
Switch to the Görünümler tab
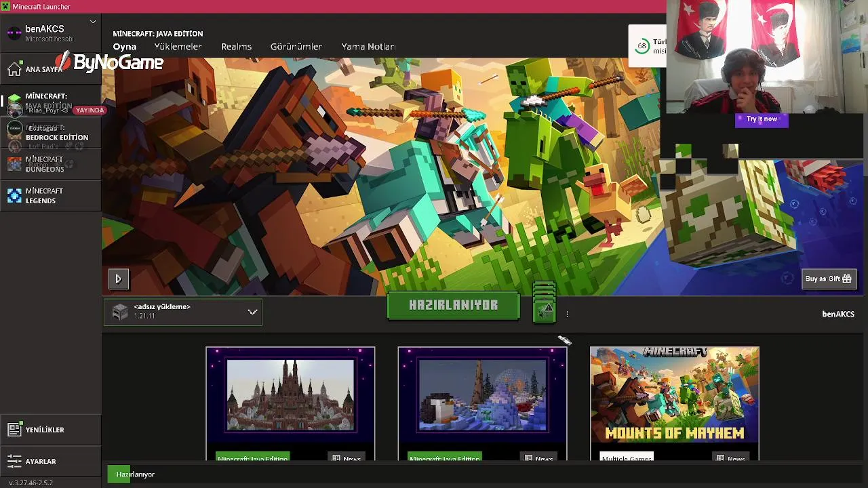tap(296, 47)
